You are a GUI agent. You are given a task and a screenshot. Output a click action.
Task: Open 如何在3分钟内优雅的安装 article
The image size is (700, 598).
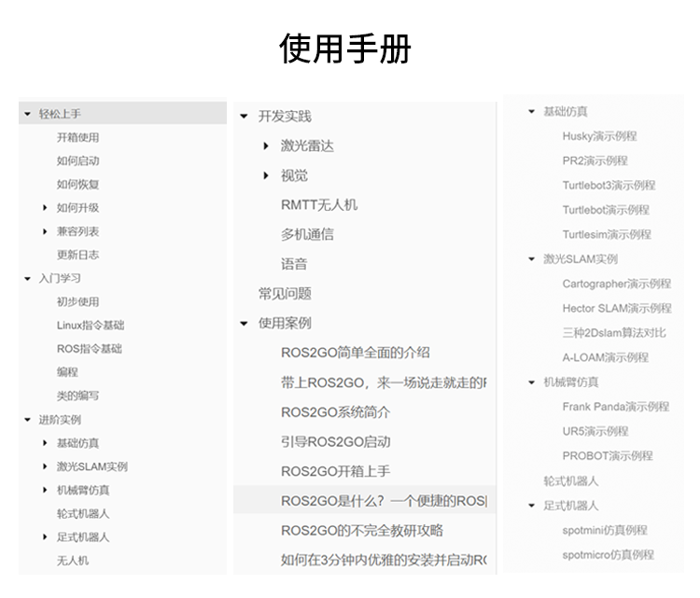click(x=384, y=560)
